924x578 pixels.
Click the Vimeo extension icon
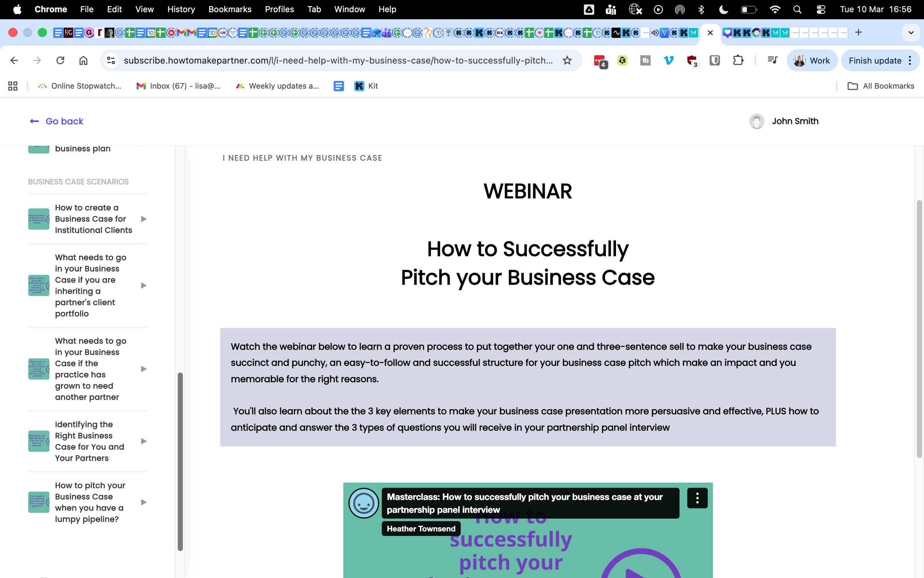click(669, 60)
